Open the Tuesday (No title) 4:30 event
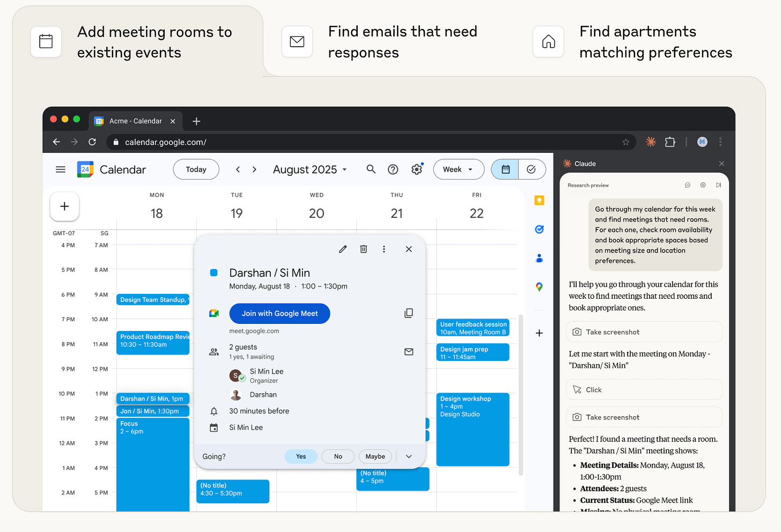 233,491
